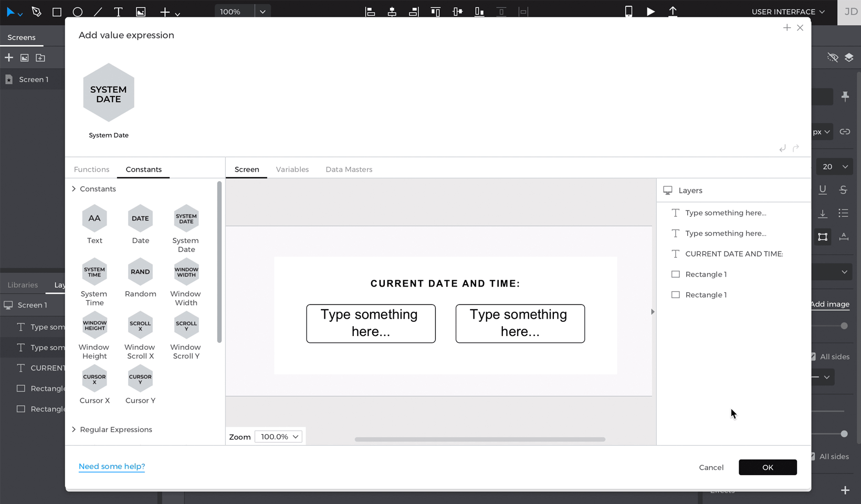Toggle underline text formatting
This screenshot has width=861, height=504.
(822, 190)
